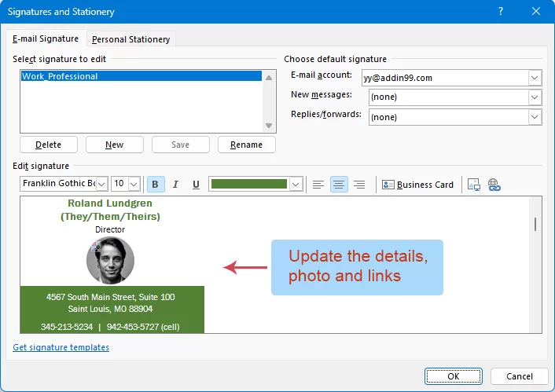
Task: Select center alignment icon
Action: point(339,185)
